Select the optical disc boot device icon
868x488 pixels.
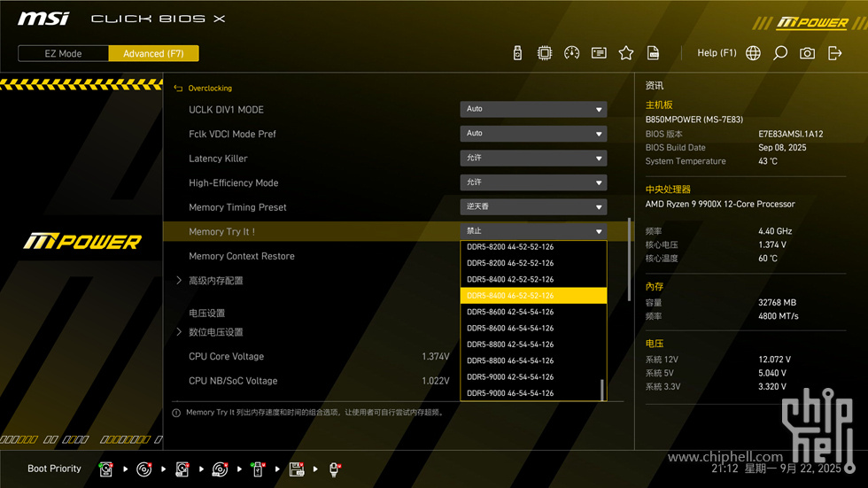point(143,469)
